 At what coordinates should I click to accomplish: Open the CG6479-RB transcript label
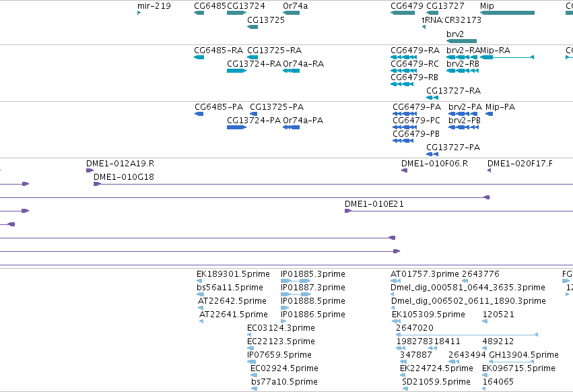point(414,77)
